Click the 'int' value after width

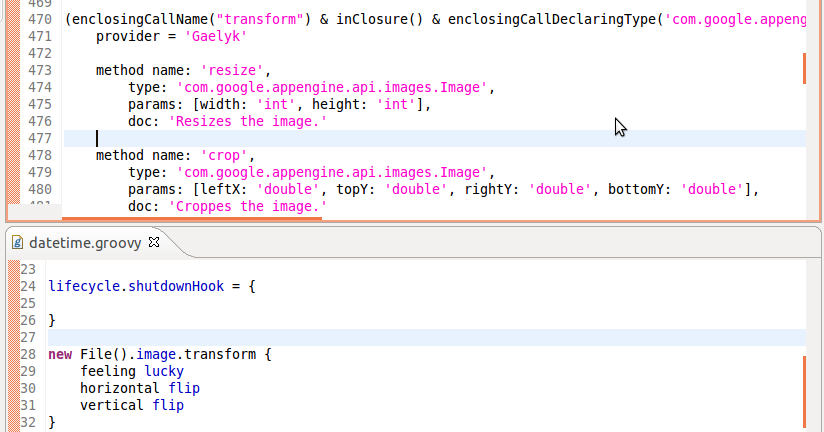pyautogui.click(x=275, y=104)
